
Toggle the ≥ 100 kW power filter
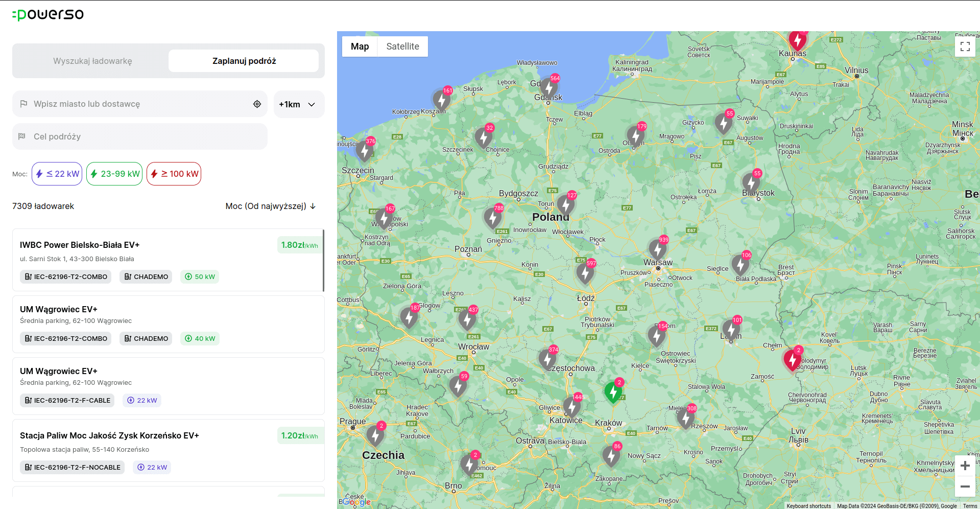(x=174, y=174)
